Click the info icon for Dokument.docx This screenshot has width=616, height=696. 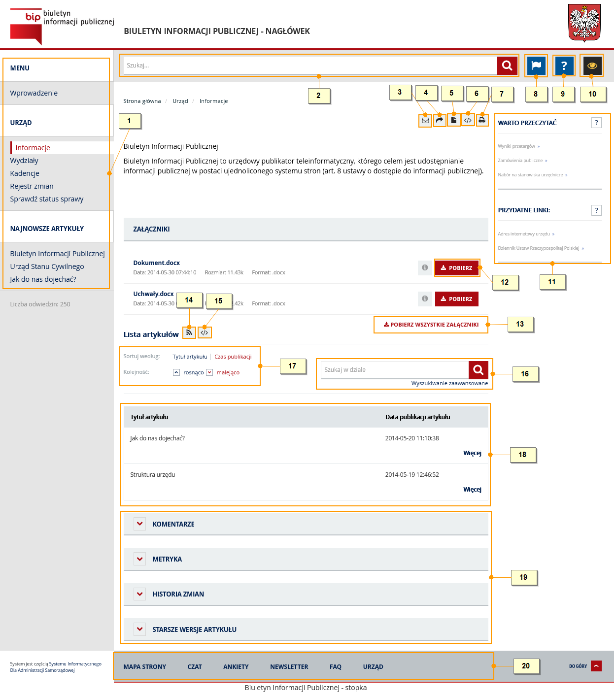click(x=424, y=267)
